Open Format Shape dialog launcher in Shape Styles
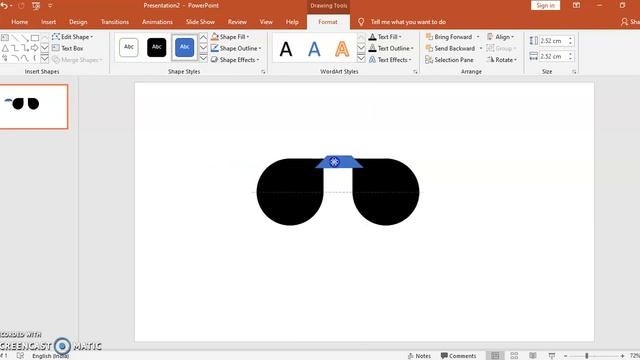 pyautogui.click(x=263, y=72)
